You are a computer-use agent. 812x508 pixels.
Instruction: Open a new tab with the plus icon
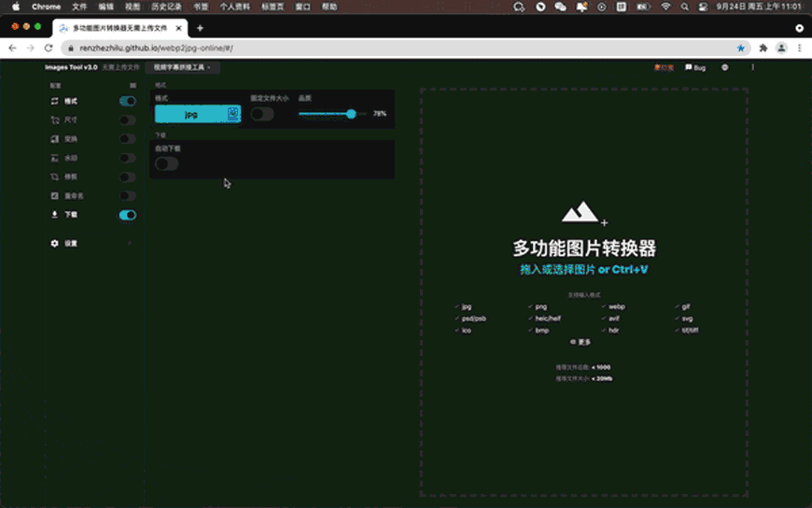tap(200, 28)
